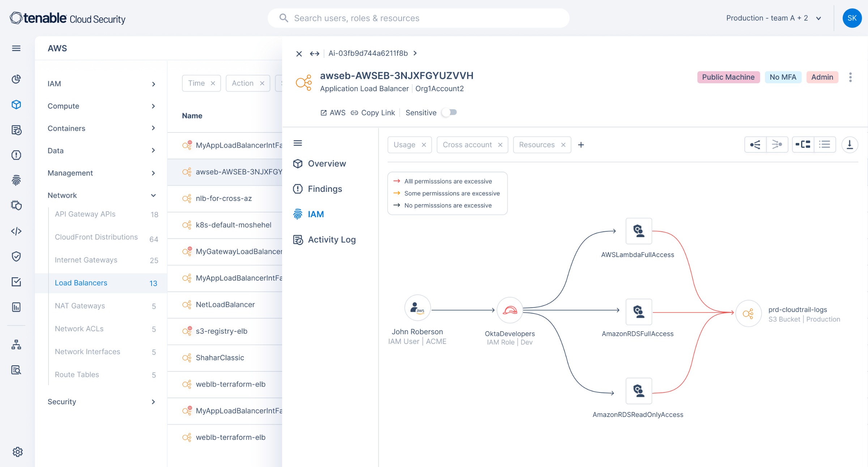This screenshot has width=868, height=467.
Task: Open resource in AWS console link
Action: coord(333,113)
